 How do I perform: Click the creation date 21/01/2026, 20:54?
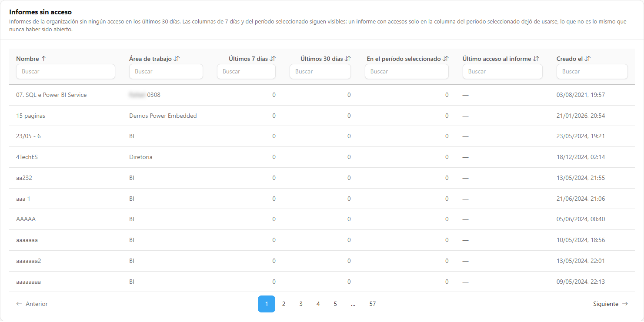[x=581, y=116]
